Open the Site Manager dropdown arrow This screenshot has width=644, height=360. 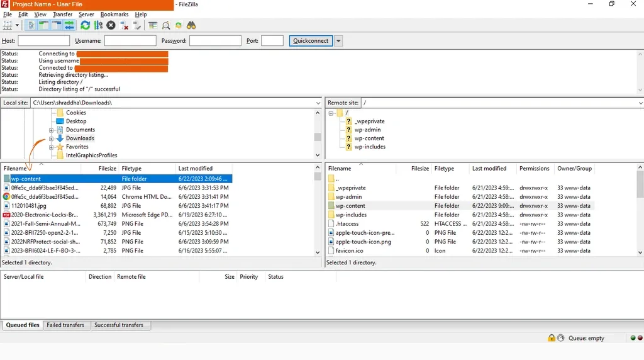tap(17, 25)
